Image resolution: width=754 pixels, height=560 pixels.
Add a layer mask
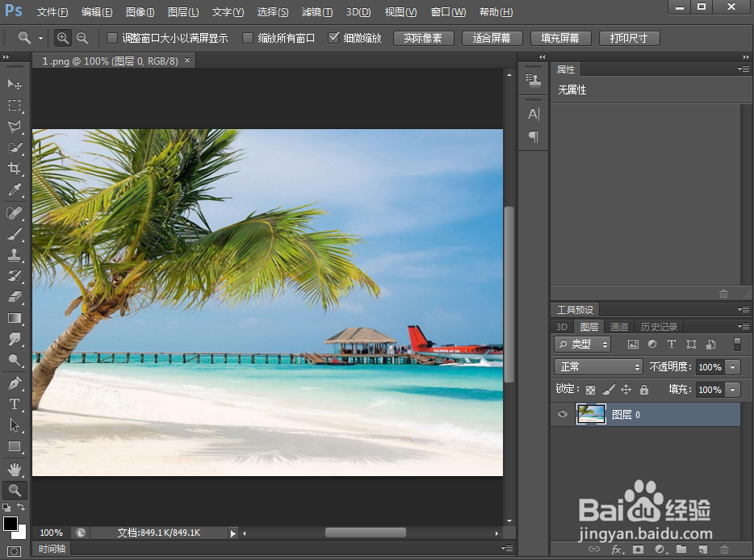pyautogui.click(x=638, y=549)
